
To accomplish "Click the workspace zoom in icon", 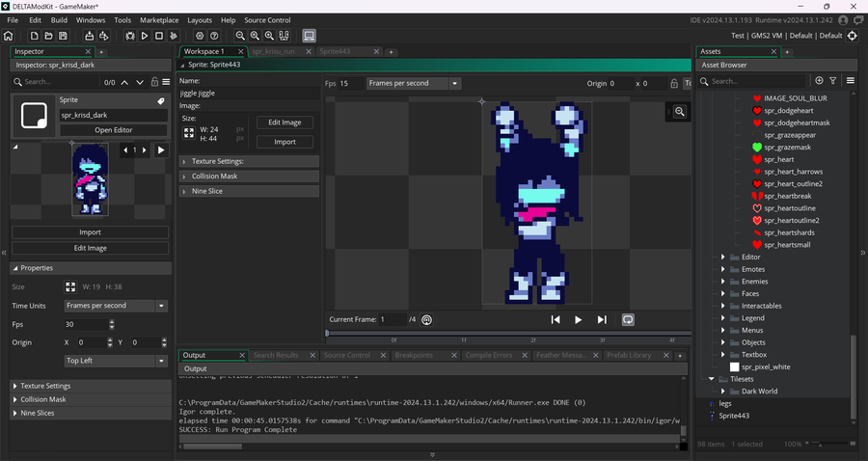I will pyautogui.click(x=269, y=36).
